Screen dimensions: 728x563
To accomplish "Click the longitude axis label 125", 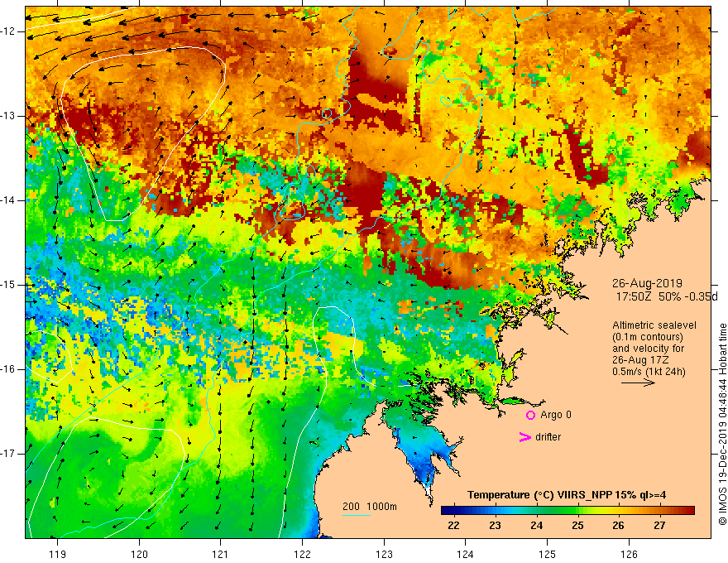I will point(548,554).
